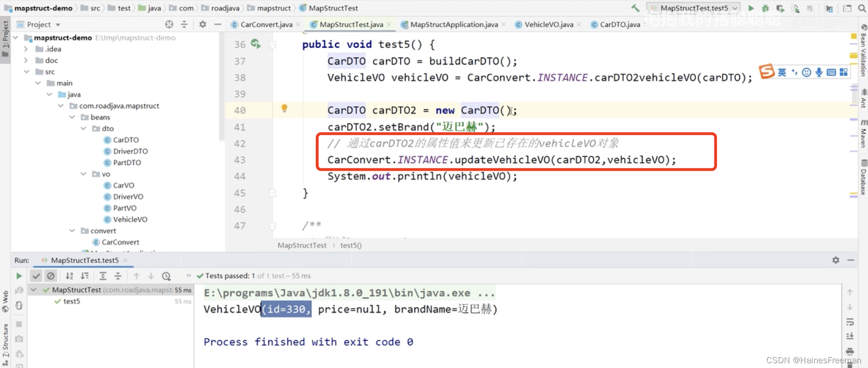
Task: Collapse the convert package
Action: 72,231
